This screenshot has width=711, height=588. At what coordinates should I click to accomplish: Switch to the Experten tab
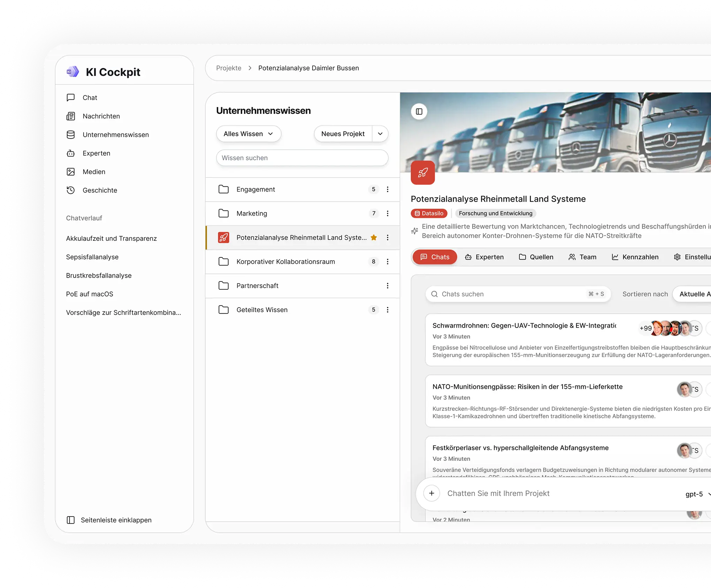pyautogui.click(x=484, y=257)
